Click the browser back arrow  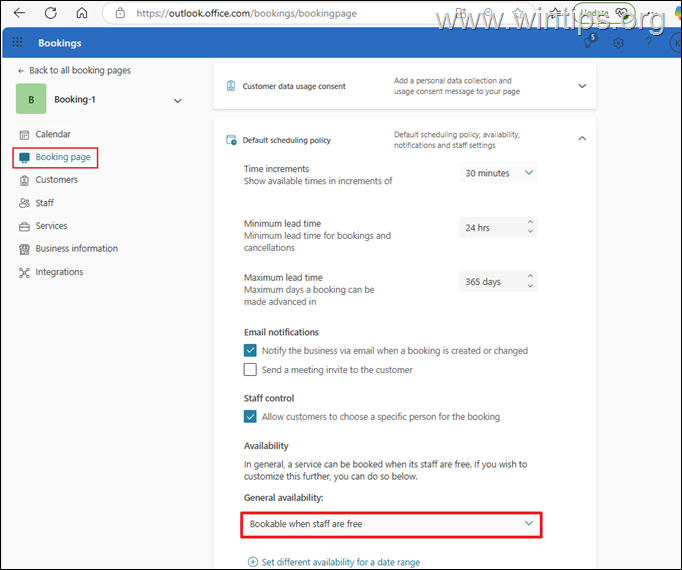(20, 13)
